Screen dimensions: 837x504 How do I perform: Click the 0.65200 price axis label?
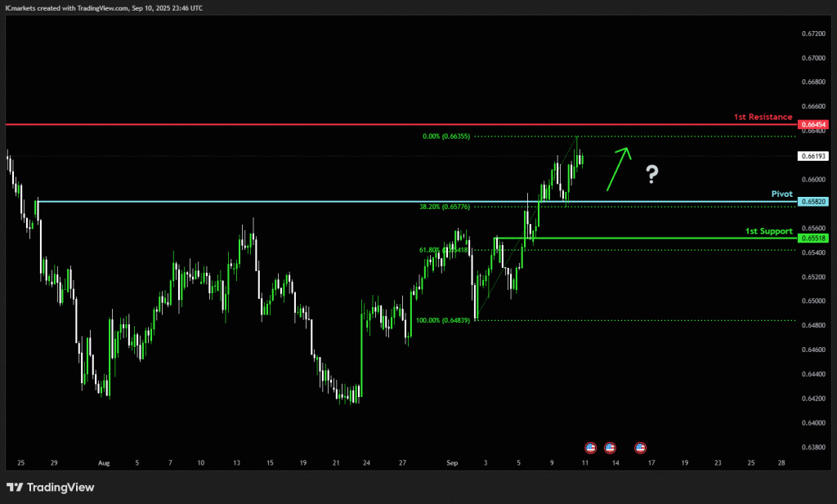(x=813, y=278)
